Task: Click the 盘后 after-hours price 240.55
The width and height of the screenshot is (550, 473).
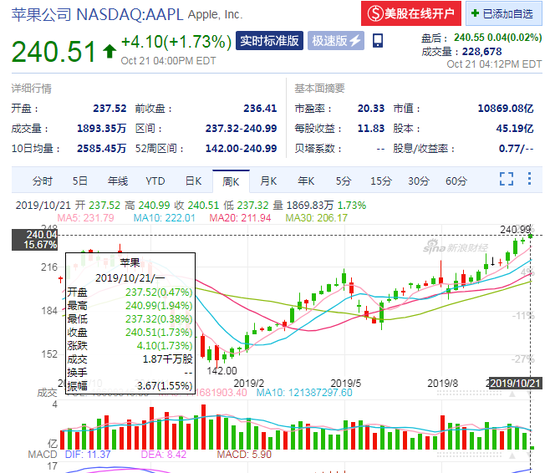Action: (469, 37)
